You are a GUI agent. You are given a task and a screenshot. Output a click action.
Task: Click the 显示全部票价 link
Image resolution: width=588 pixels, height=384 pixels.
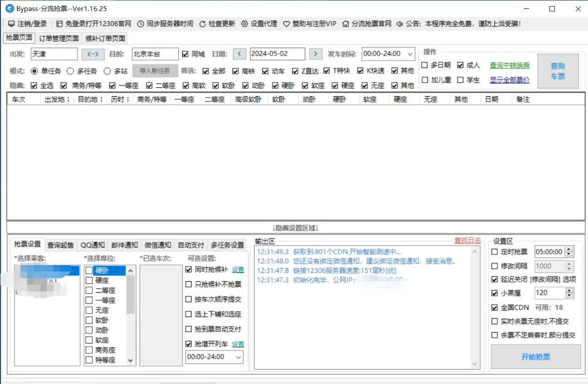pos(509,79)
